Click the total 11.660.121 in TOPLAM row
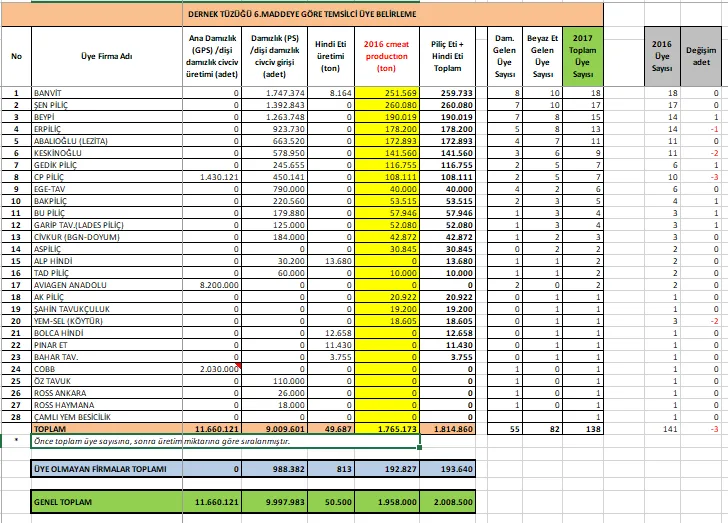 click(212, 429)
